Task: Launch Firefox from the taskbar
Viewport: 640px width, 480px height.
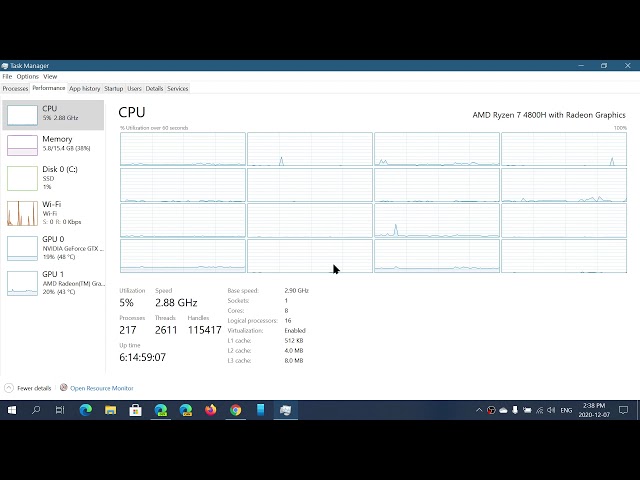Action: click(x=211, y=410)
